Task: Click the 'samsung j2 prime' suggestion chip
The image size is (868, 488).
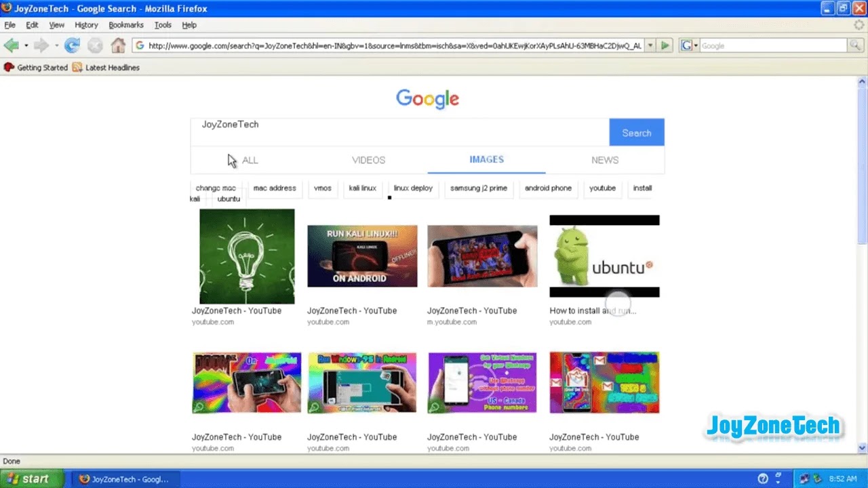Action: [x=479, y=188]
